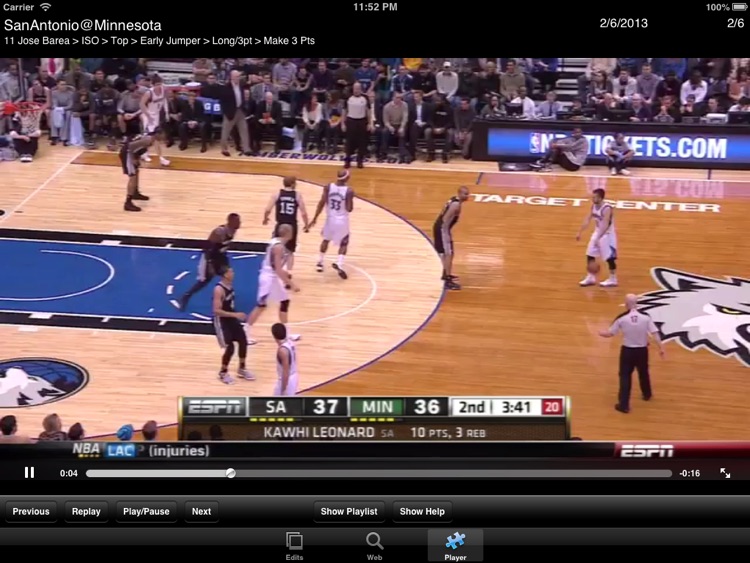The height and width of the screenshot is (563, 750).
Task: Click the 11:52 PM clock
Action: (375, 7)
